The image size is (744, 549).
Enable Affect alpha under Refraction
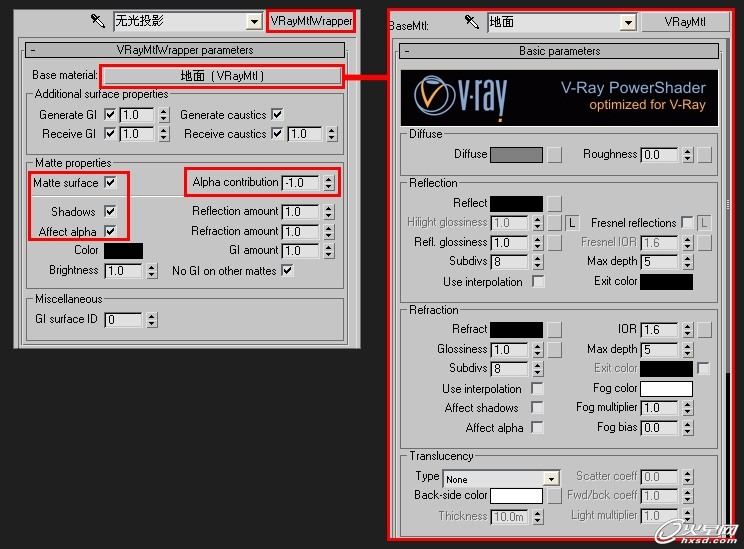pyautogui.click(x=537, y=427)
